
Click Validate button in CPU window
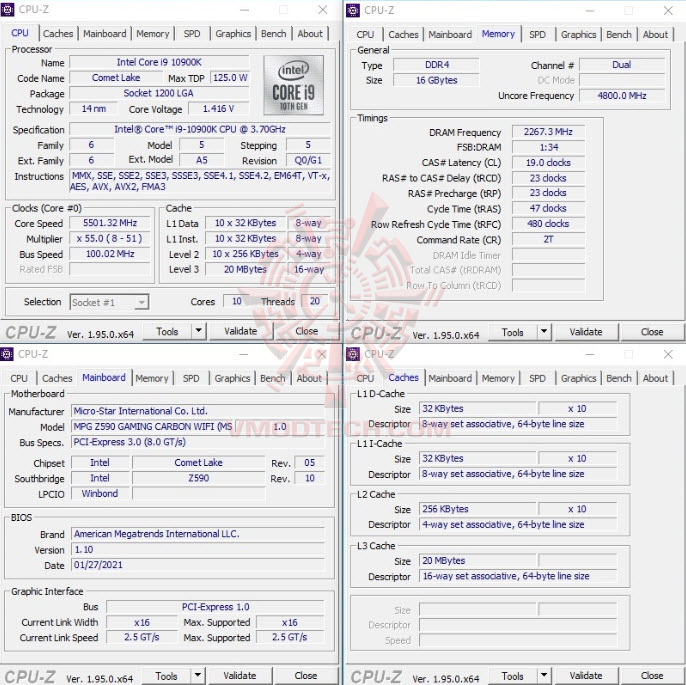tap(241, 331)
